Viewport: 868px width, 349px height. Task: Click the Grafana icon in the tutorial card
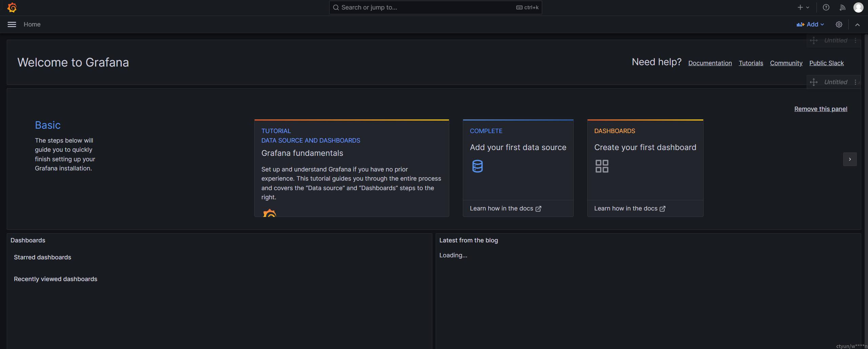(x=270, y=213)
